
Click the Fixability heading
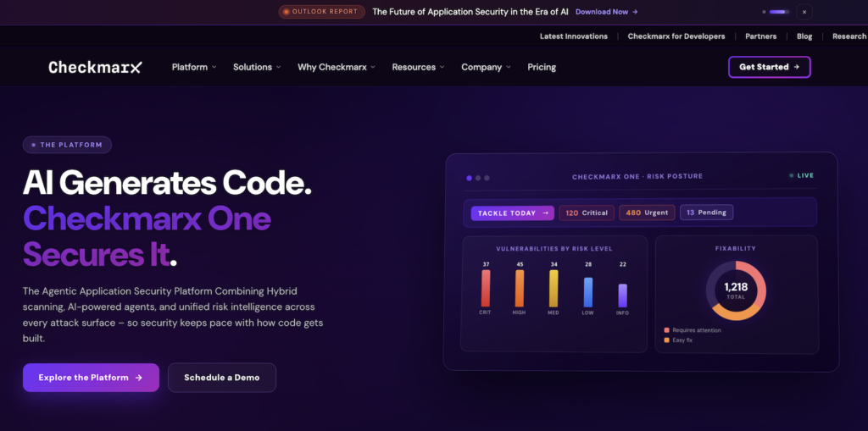click(735, 249)
